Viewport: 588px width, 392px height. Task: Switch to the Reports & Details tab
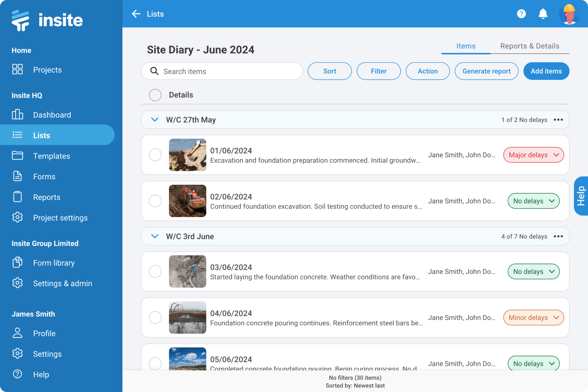tap(530, 46)
